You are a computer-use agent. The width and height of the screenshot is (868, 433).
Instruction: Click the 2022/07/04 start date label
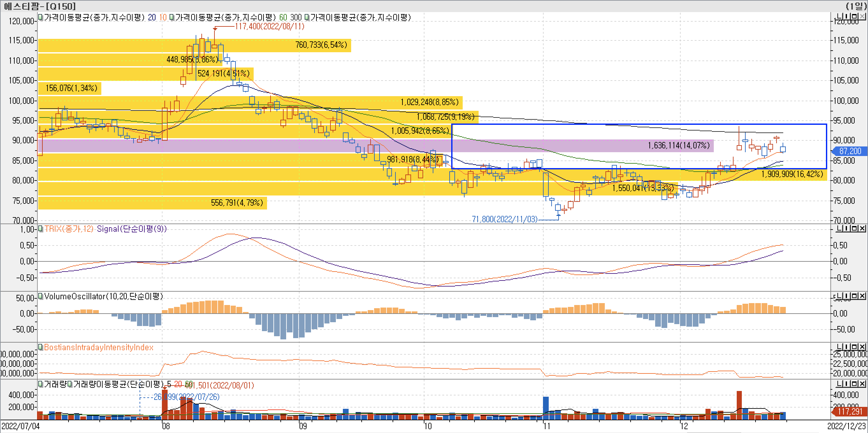20,426
